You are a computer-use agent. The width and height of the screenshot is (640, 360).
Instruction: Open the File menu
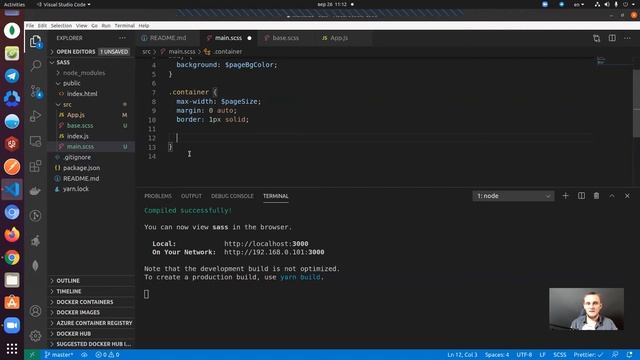click(30, 26)
